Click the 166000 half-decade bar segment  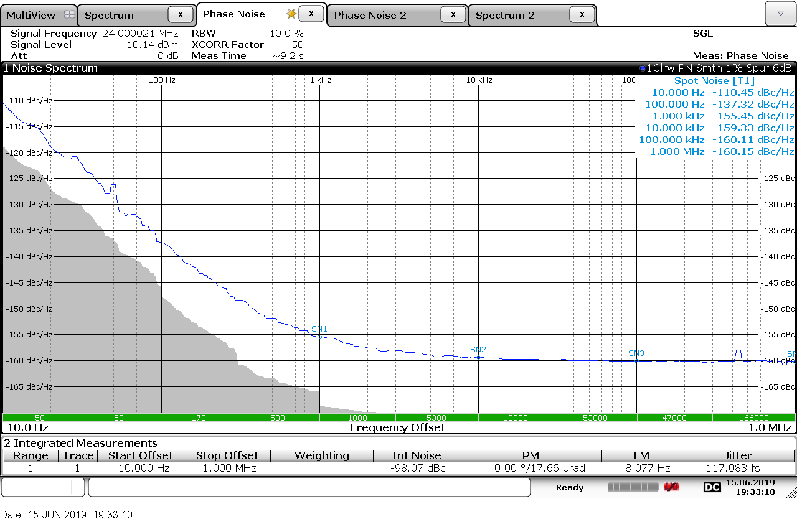click(x=753, y=418)
